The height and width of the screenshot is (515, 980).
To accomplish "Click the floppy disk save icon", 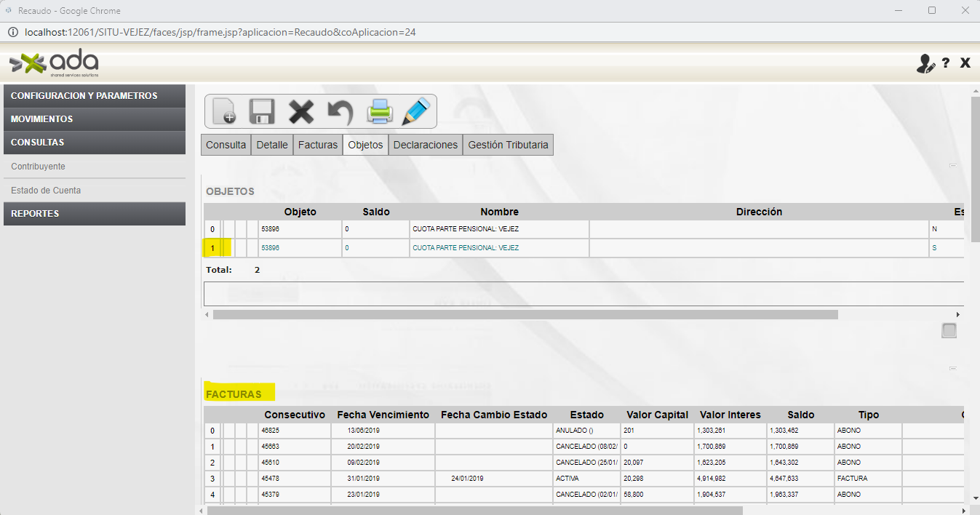I will 261,112.
